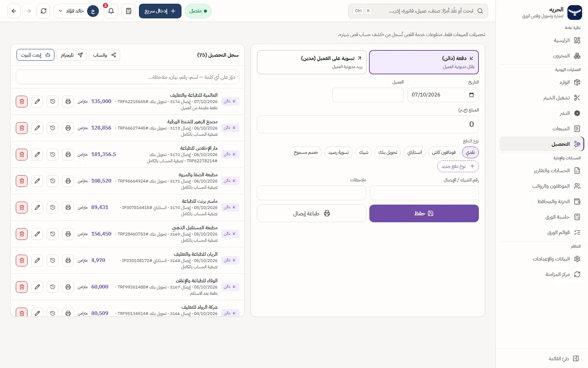
Task: Edit the 4,970 entry with pencil icon
Action: tap(37, 260)
